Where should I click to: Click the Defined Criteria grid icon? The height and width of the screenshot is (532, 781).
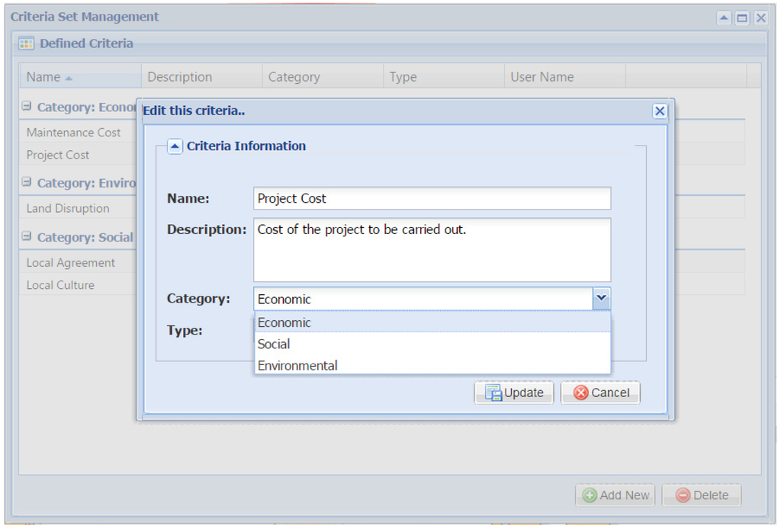tap(27, 43)
